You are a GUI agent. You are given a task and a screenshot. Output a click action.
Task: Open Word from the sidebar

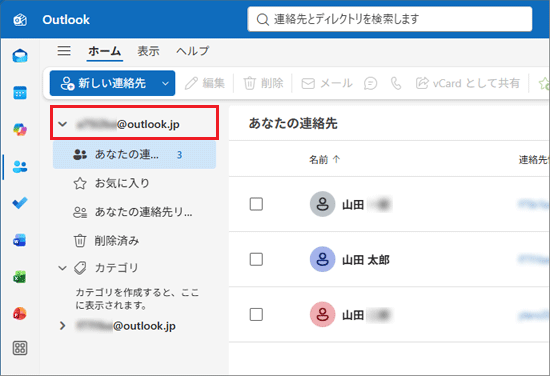20,241
